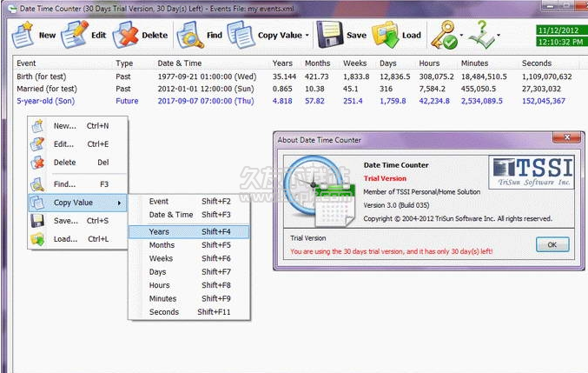The height and width of the screenshot is (373, 588).
Task: Click the years value 35.144
Action: pos(284,77)
